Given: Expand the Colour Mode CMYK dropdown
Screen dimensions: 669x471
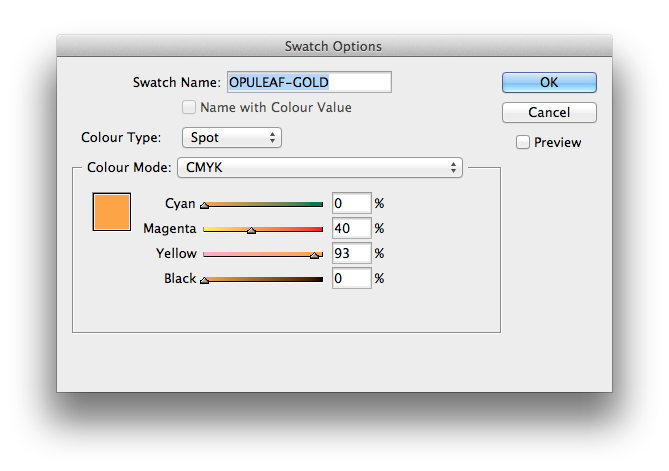Looking at the screenshot, I should (x=319, y=168).
